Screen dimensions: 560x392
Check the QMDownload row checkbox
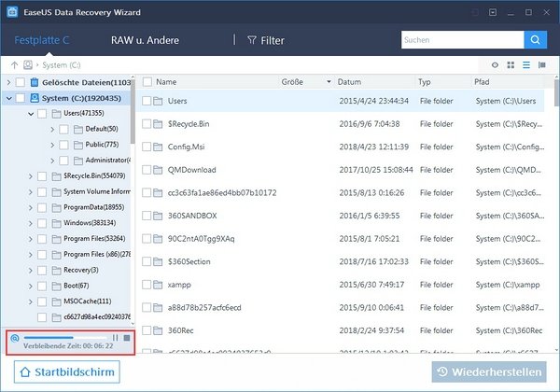coord(147,170)
